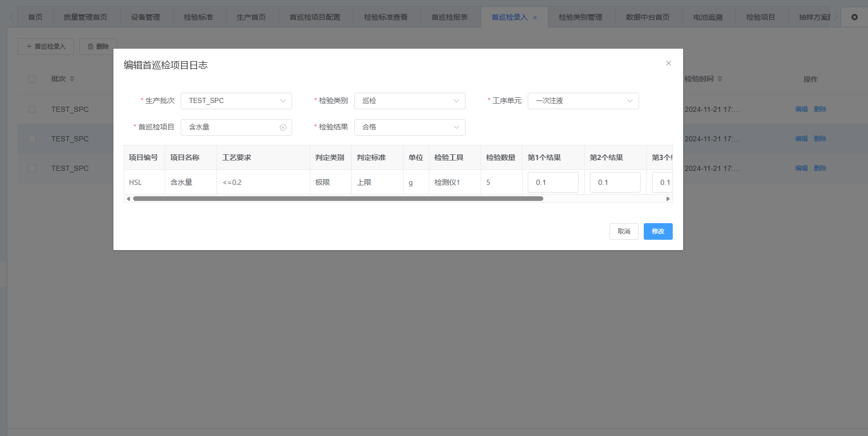
Task: Click 删除 link in first table row
Action: (820, 109)
